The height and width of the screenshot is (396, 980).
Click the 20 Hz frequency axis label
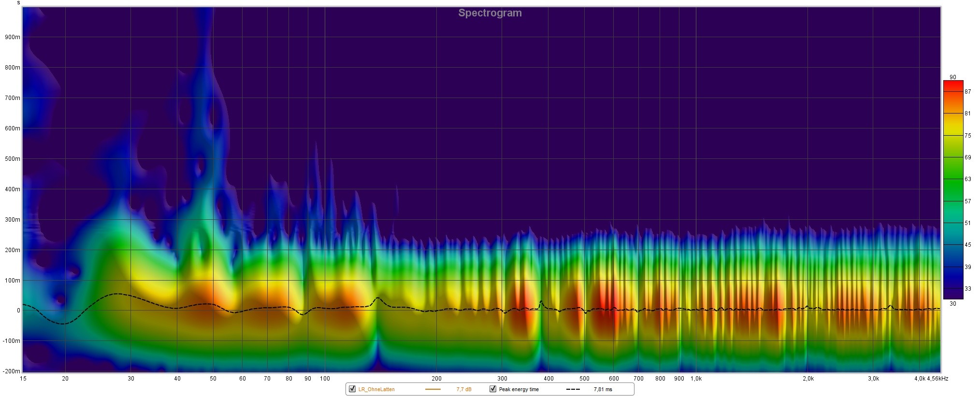[x=65, y=379]
